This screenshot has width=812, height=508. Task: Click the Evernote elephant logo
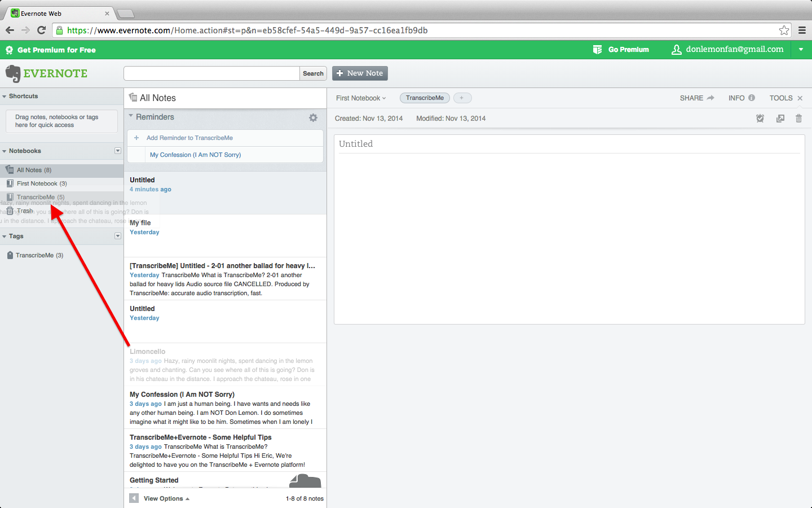[x=12, y=73]
